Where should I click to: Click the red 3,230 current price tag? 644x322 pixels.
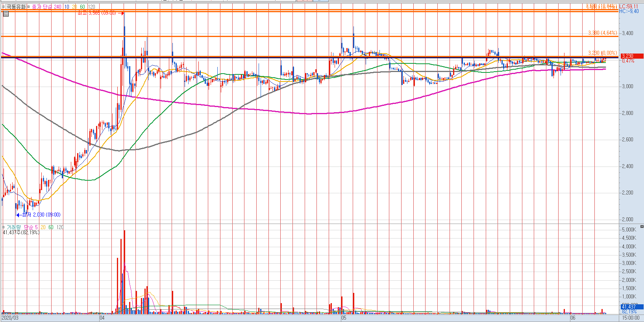coord(631,56)
